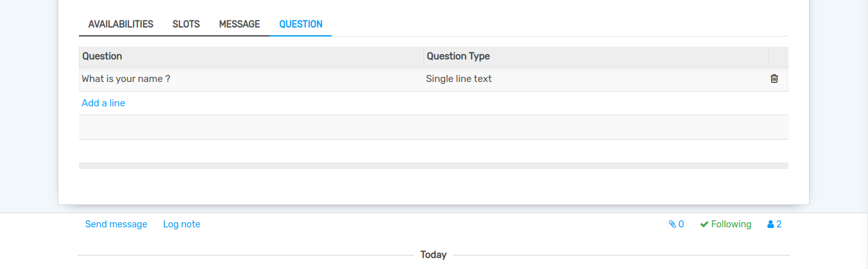Click 'Add a line' link
This screenshot has height=269, width=868.
tap(103, 103)
